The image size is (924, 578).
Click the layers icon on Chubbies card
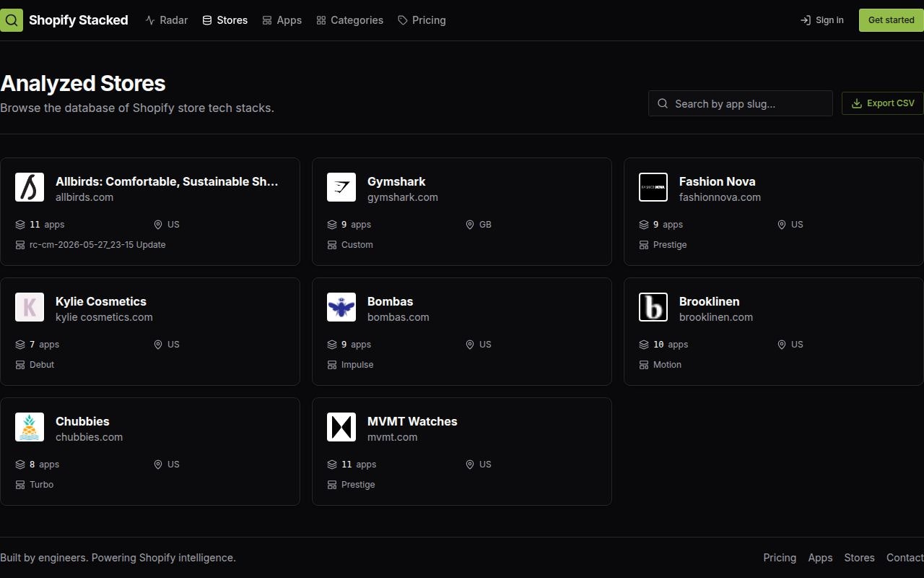pos(20,465)
